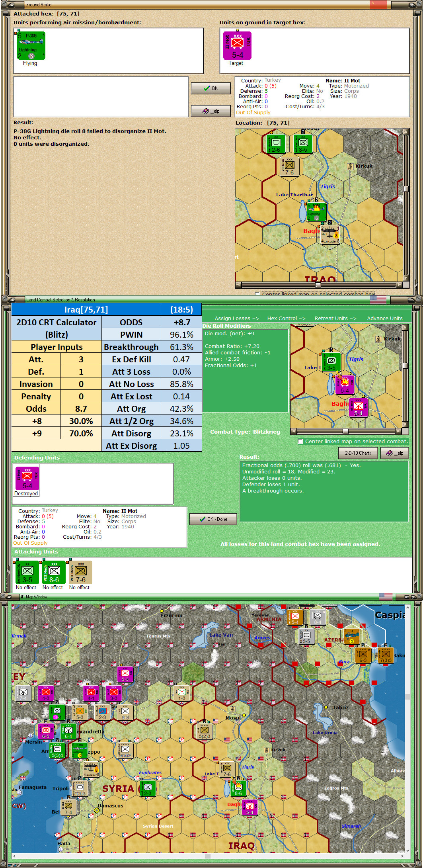
Task: Click the magenta 4-3 Turkish unit
Action: tap(46, 693)
